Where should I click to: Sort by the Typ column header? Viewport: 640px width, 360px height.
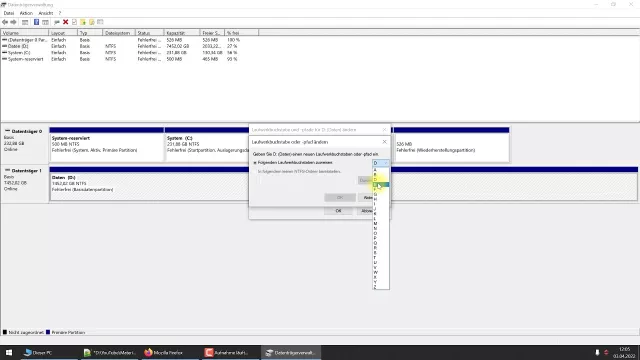coord(89,33)
